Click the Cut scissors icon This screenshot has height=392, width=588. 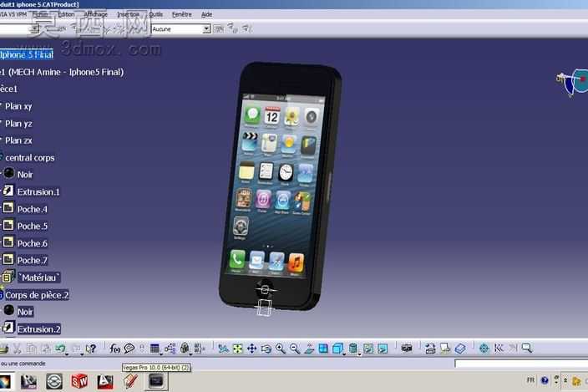click(18, 349)
